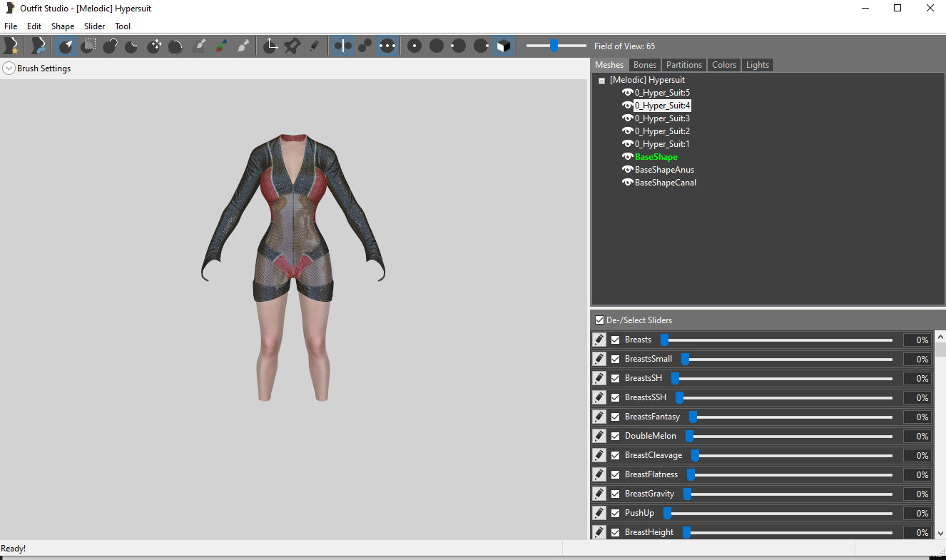Screen dimensions: 946x560
Task: Click the edit pencil button for Breasts slider
Action: tap(599, 340)
